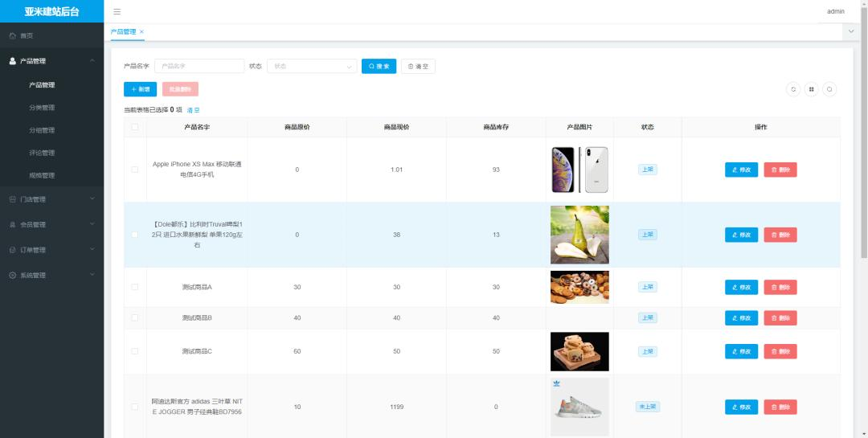The image size is (868, 438).
Task: Expand the 系统管理 sidebar group
Action: (51, 275)
